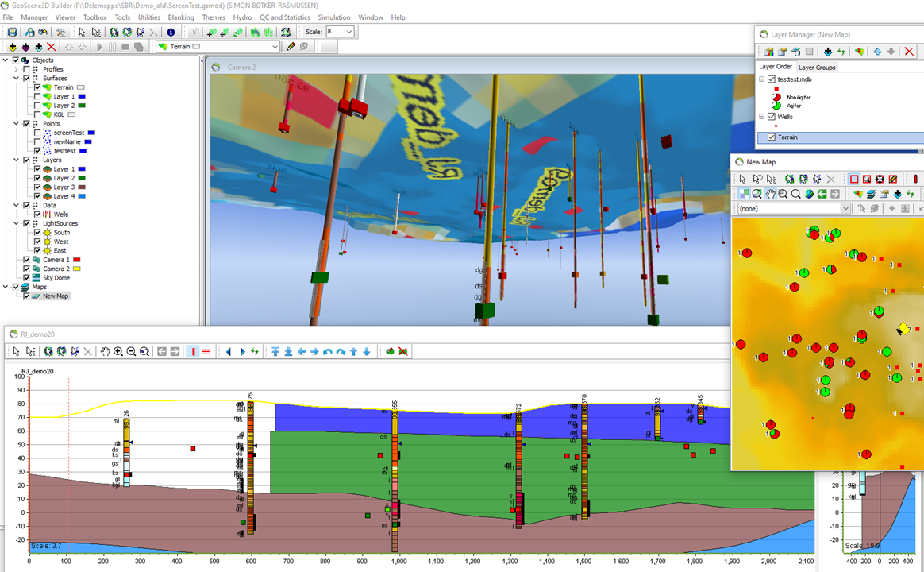Uncheck the Sky Dome checkbox
This screenshot has width=924, height=572.
coord(26,278)
